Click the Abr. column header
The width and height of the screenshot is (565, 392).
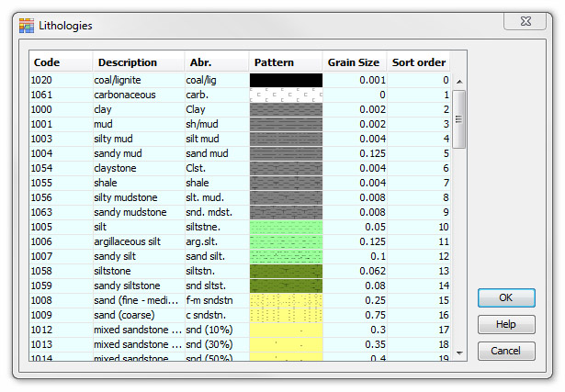[217, 62]
